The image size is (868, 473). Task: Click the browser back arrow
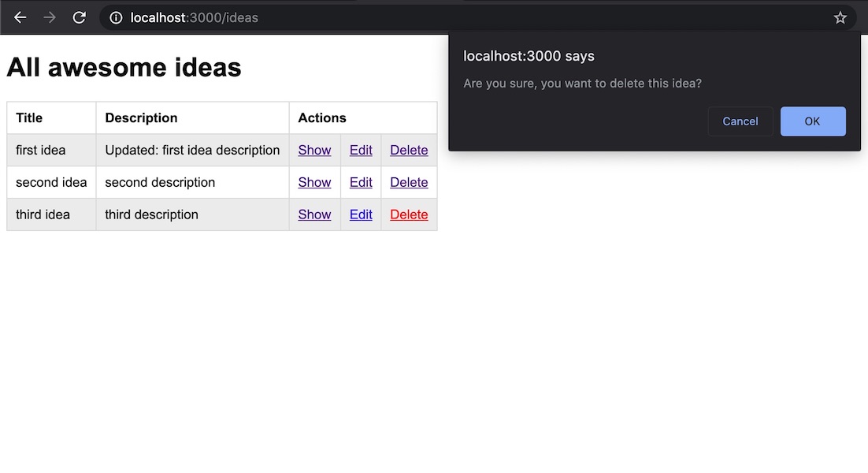[x=20, y=17]
